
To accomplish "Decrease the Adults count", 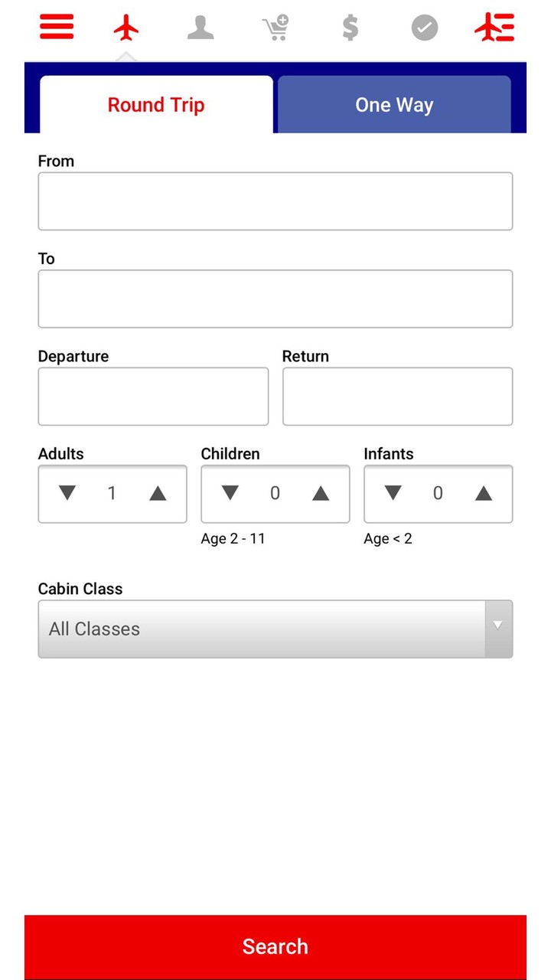I will pyautogui.click(x=67, y=493).
